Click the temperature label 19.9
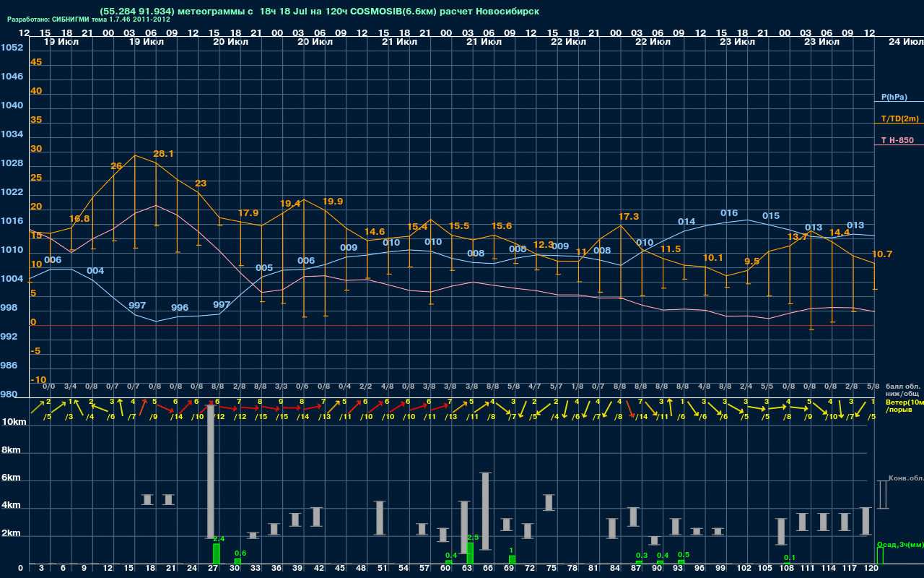The image size is (924, 578). point(333,202)
